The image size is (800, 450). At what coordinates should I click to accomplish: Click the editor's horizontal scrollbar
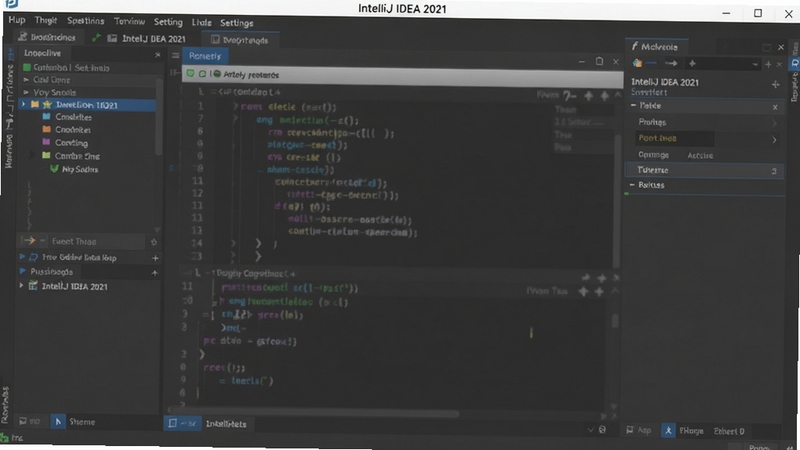[x=314, y=414]
